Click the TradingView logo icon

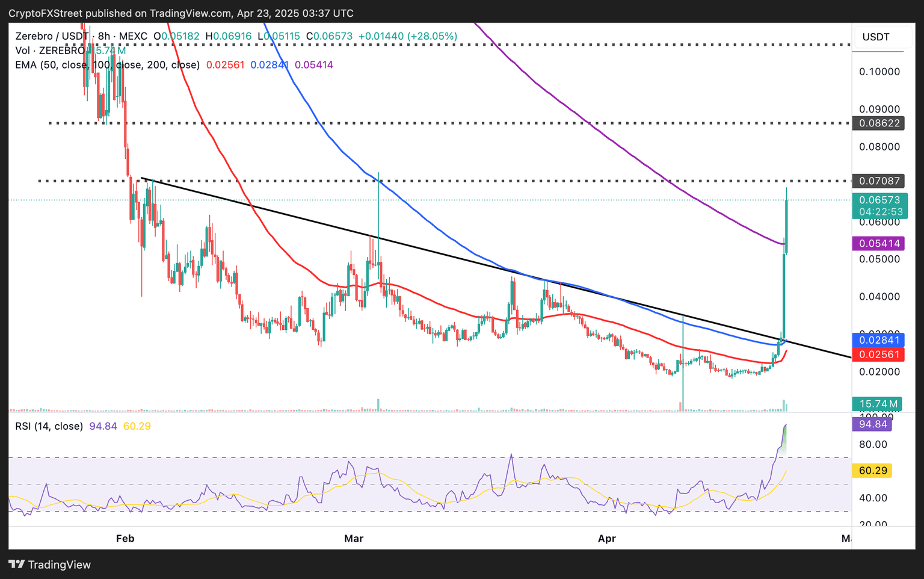16,564
